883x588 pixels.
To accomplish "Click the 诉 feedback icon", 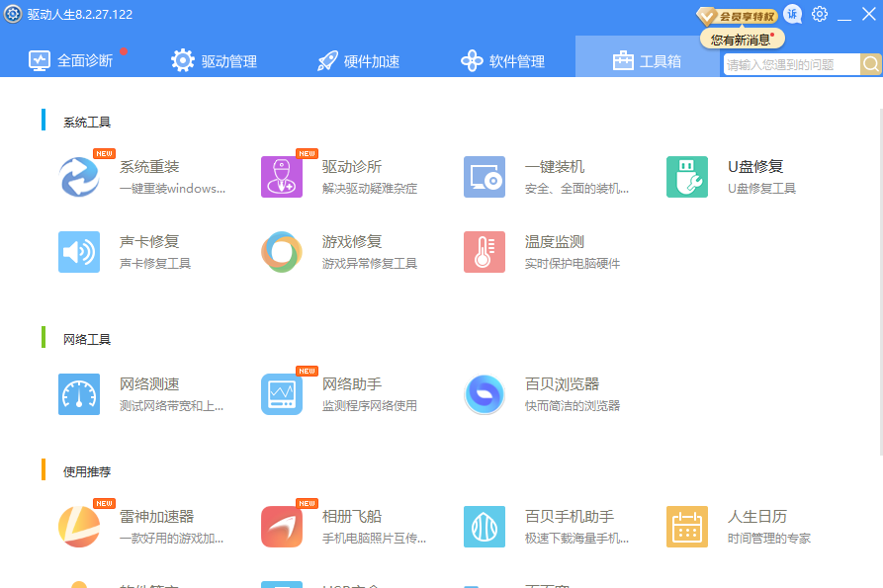I will [792, 14].
